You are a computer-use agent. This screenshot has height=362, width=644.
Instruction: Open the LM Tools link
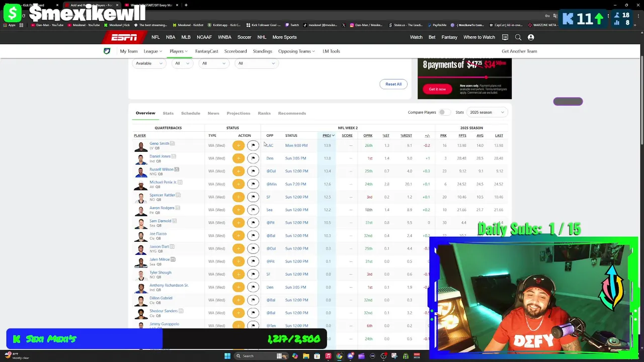point(331,51)
